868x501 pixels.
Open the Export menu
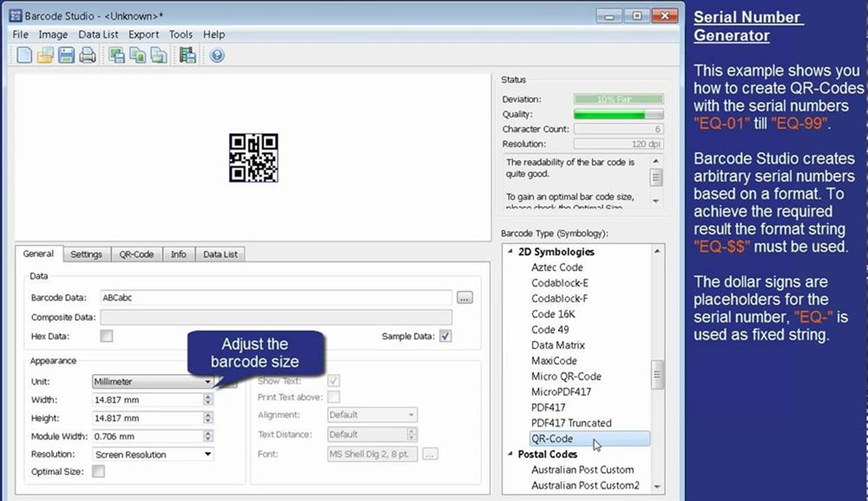[x=143, y=34]
